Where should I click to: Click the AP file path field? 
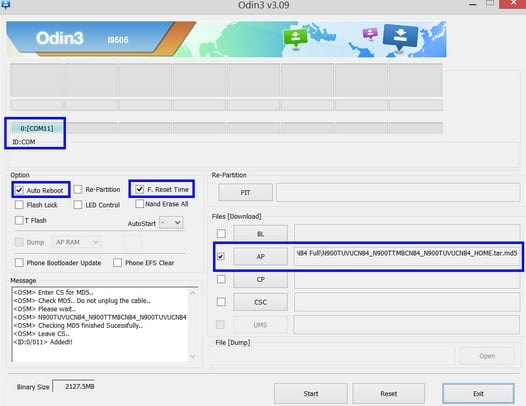pos(407,257)
